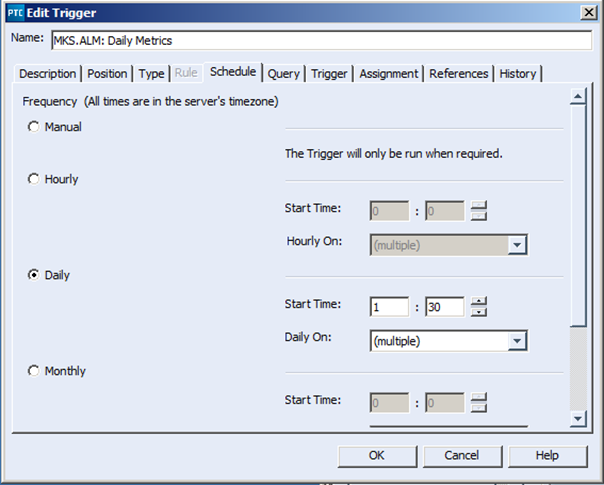Click scrollbar down arrow in Schedule panel
The height and width of the screenshot is (485, 604).
coord(578,418)
